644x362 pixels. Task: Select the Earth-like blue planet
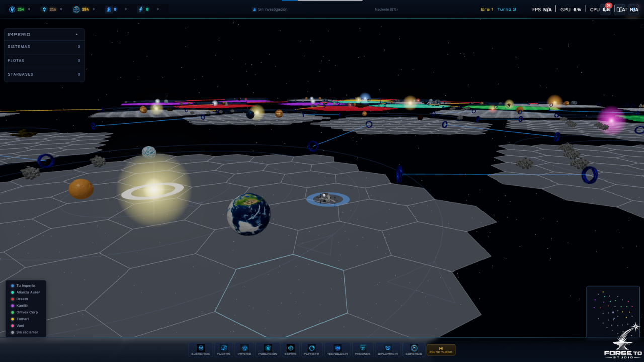(249, 214)
